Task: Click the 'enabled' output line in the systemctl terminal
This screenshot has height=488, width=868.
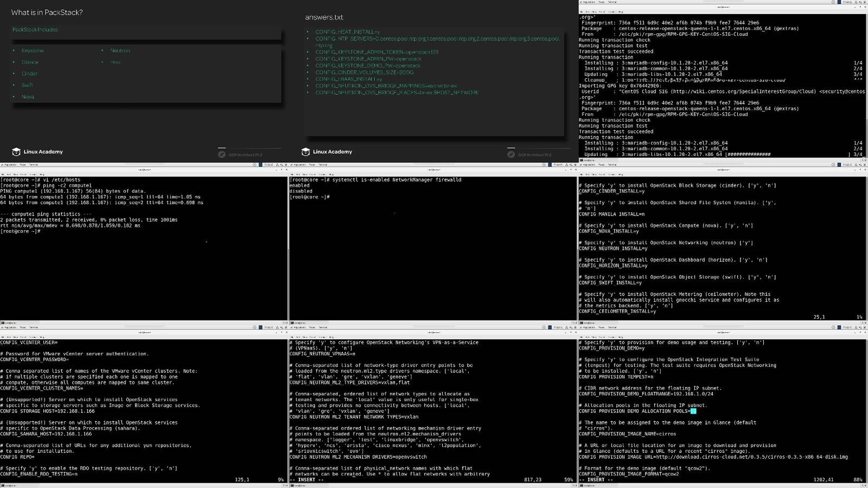Action: (300, 186)
